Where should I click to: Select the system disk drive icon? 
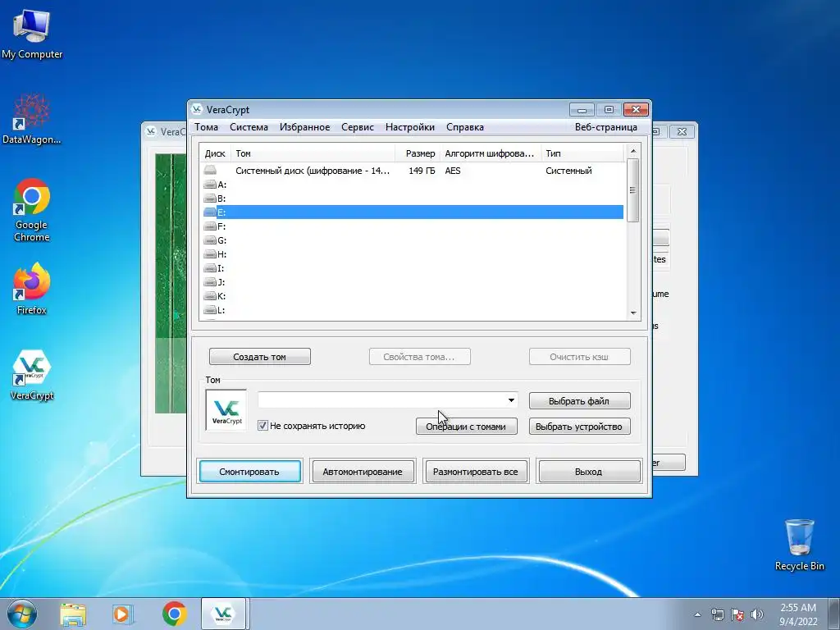click(210, 171)
